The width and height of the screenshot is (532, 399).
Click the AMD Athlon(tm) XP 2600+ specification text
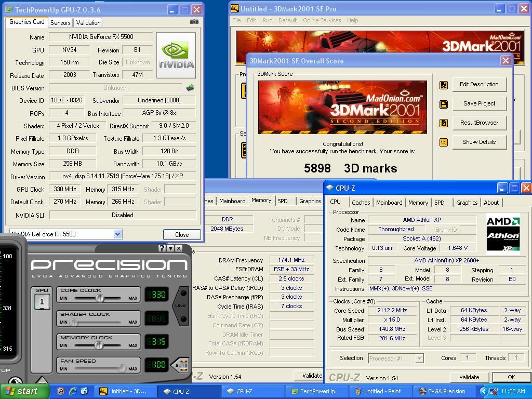tap(446, 261)
